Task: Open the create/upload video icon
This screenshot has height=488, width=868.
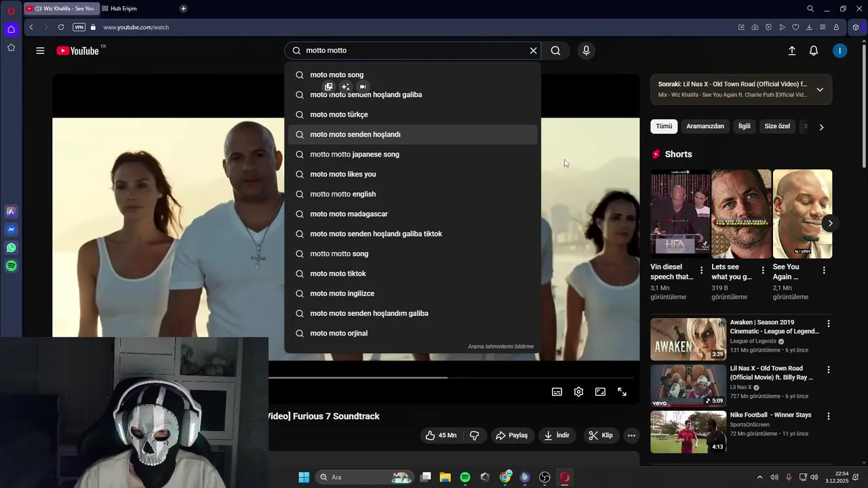Action: [791, 51]
